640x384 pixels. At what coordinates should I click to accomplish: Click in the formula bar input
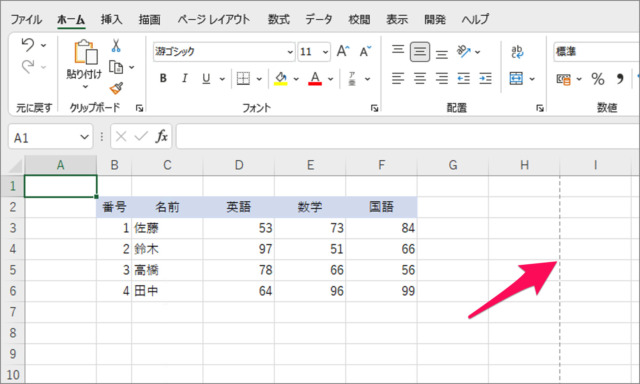408,136
